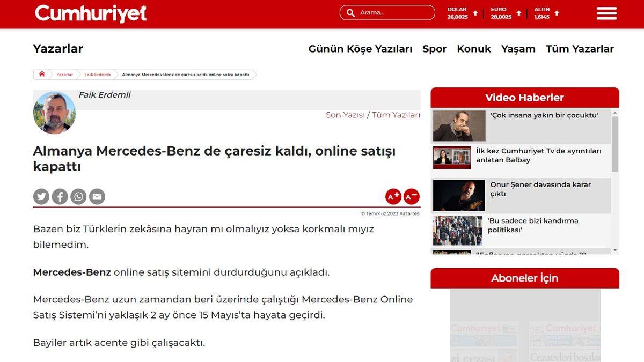Image resolution: width=644 pixels, height=362 pixels.
Task: Share the article on Twitter
Action: click(x=41, y=196)
